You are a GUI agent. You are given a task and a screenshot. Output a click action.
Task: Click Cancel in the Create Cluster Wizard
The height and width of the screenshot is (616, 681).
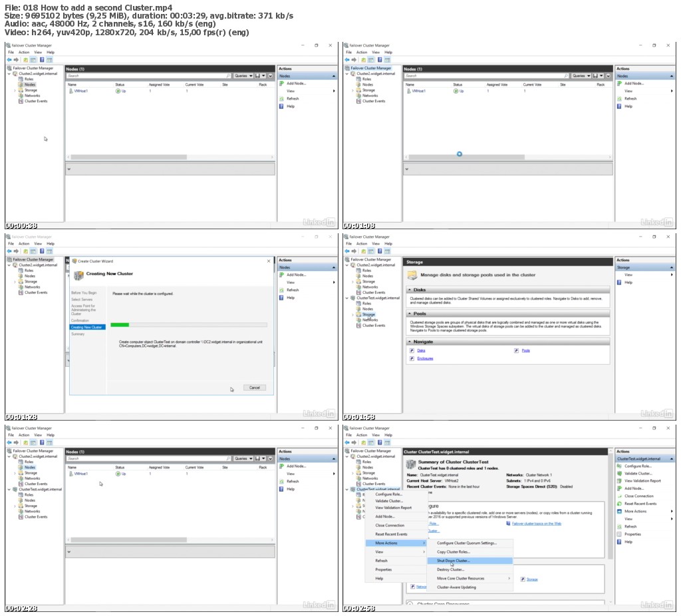coord(255,387)
